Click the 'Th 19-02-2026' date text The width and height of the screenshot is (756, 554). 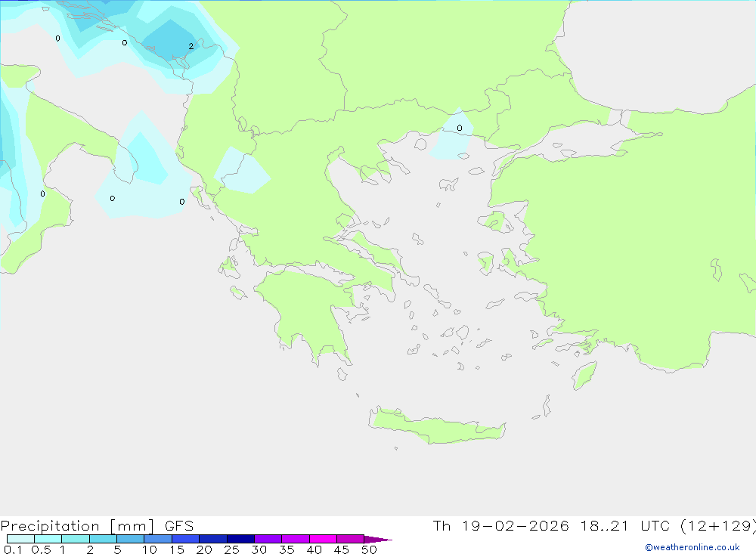[x=500, y=525]
